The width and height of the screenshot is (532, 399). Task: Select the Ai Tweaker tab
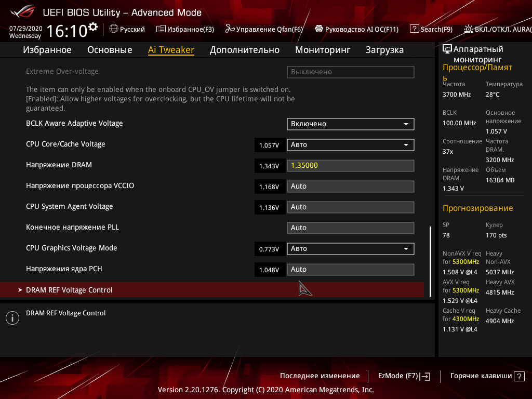pos(171,50)
